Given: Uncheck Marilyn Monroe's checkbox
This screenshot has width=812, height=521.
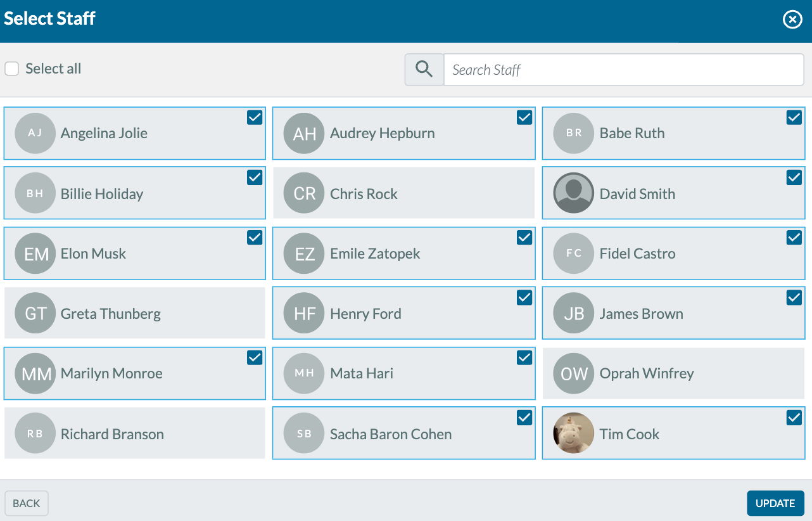Looking at the screenshot, I should coord(255,357).
